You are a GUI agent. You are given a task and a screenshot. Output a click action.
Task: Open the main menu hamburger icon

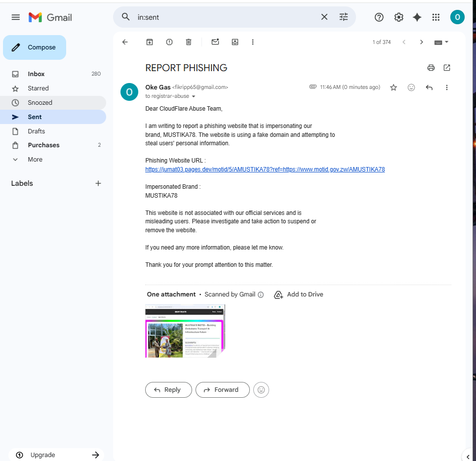coord(16,17)
